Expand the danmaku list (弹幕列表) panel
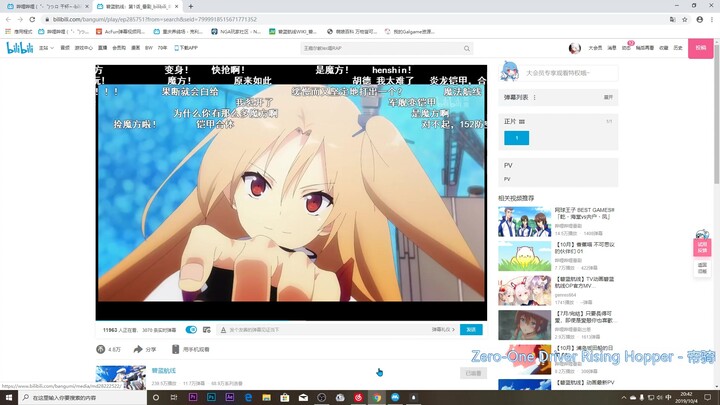The image size is (720, 405). point(608,97)
